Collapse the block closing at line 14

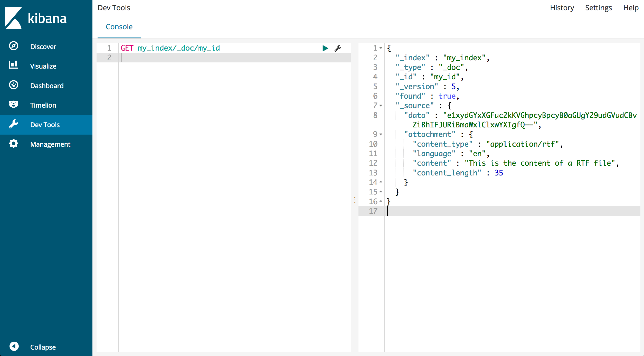tap(381, 182)
